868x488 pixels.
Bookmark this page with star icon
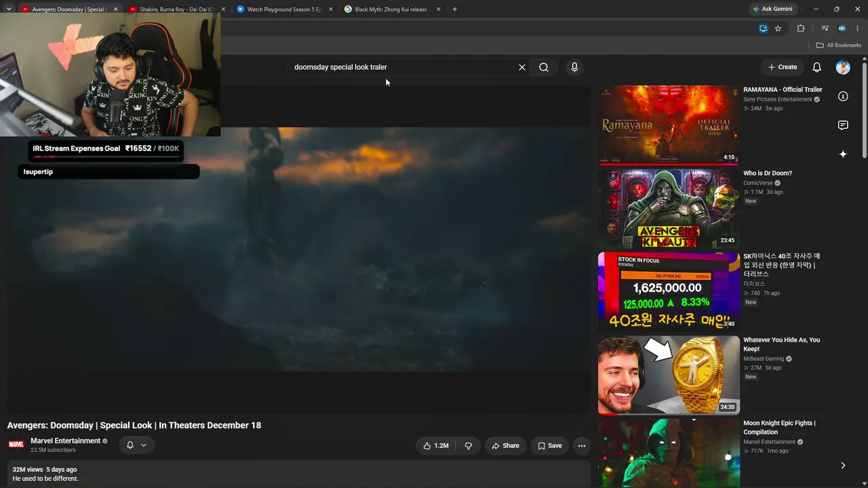tap(778, 28)
